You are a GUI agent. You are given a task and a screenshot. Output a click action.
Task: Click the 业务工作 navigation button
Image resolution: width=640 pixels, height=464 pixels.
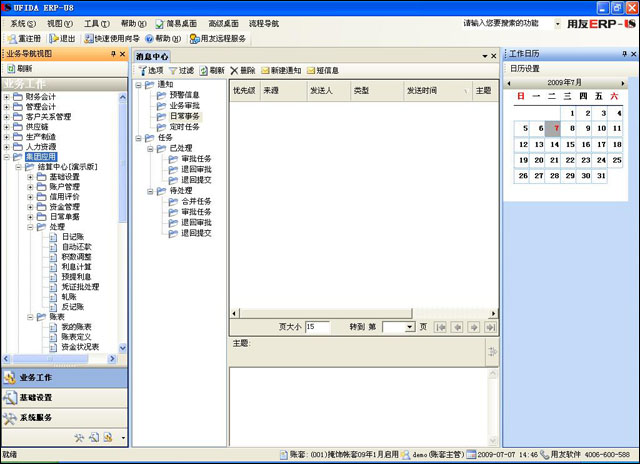pyautogui.click(x=65, y=378)
